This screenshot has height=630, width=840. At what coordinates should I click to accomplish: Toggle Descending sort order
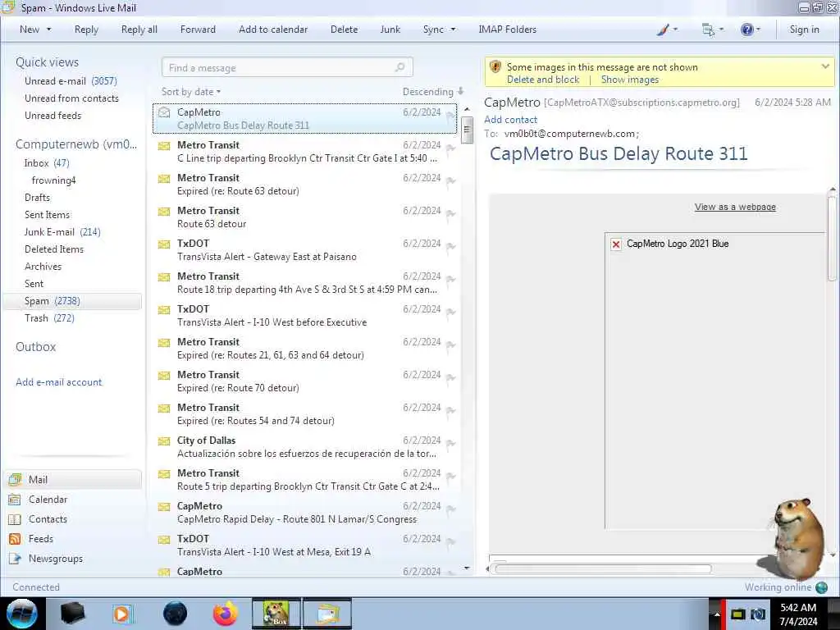tap(433, 92)
